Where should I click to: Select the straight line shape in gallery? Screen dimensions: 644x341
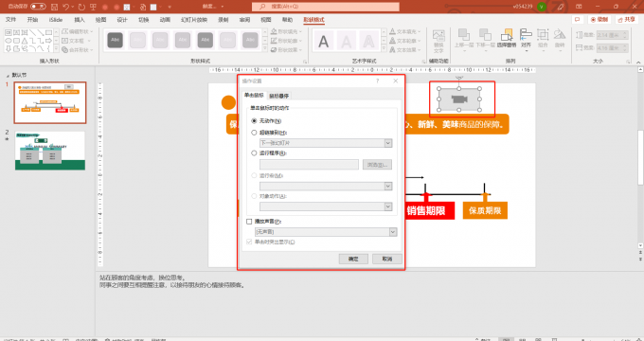32,32
